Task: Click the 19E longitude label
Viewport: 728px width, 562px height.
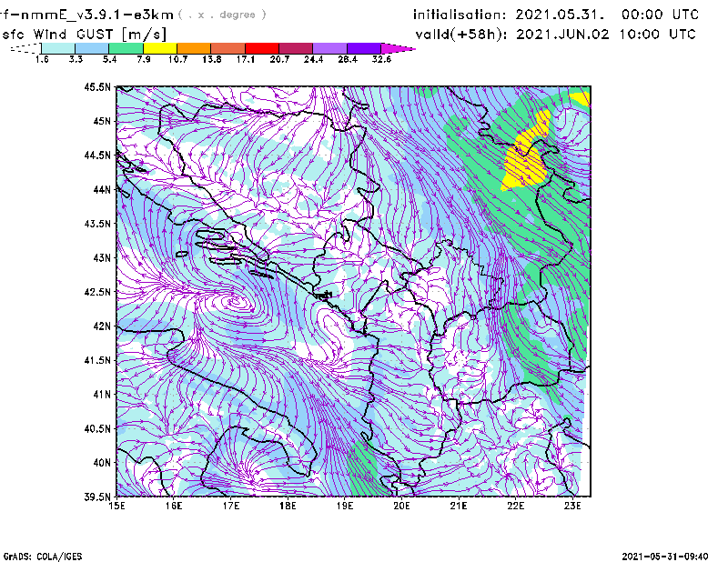Action: click(x=345, y=506)
